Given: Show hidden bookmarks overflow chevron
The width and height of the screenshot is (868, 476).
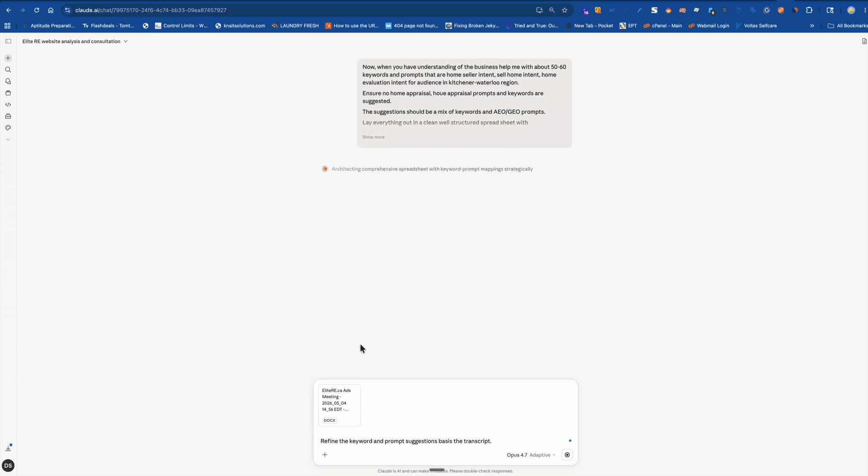Looking at the screenshot, I should tap(812, 26).
